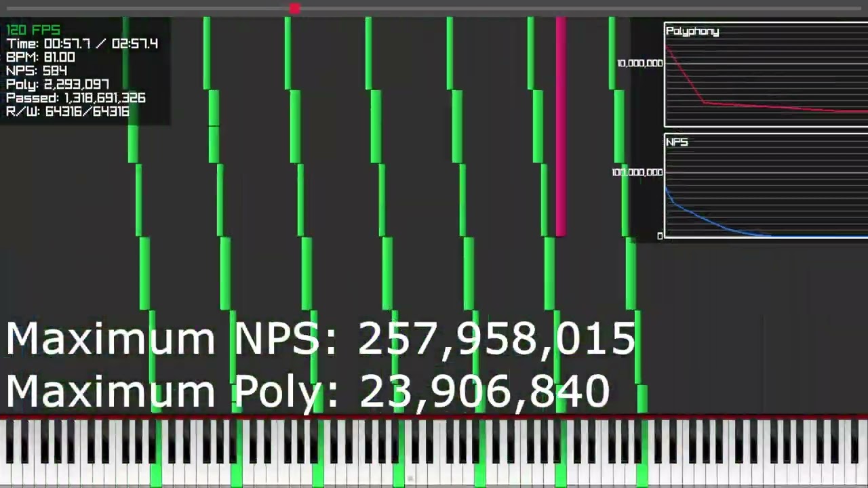The width and height of the screenshot is (868, 488).
Task: Click the 'Poly: 2,293,097' stat line
Action: [x=58, y=85]
